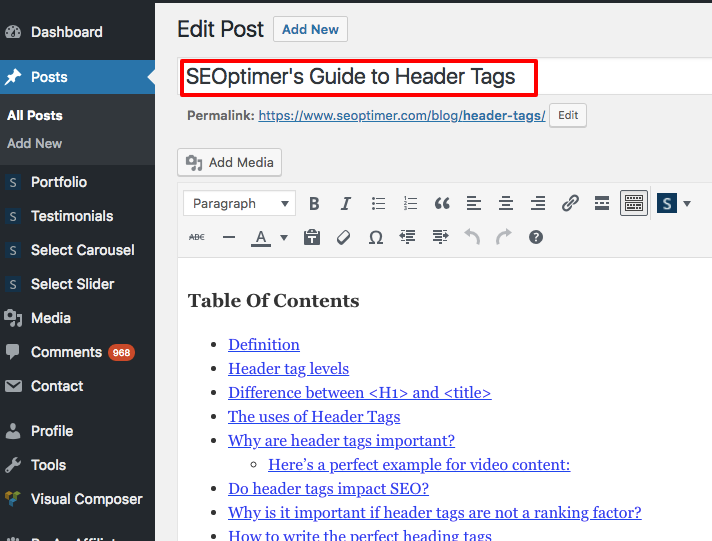712x541 pixels.
Task: Click the Definition contents link
Action: pos(264,345)
